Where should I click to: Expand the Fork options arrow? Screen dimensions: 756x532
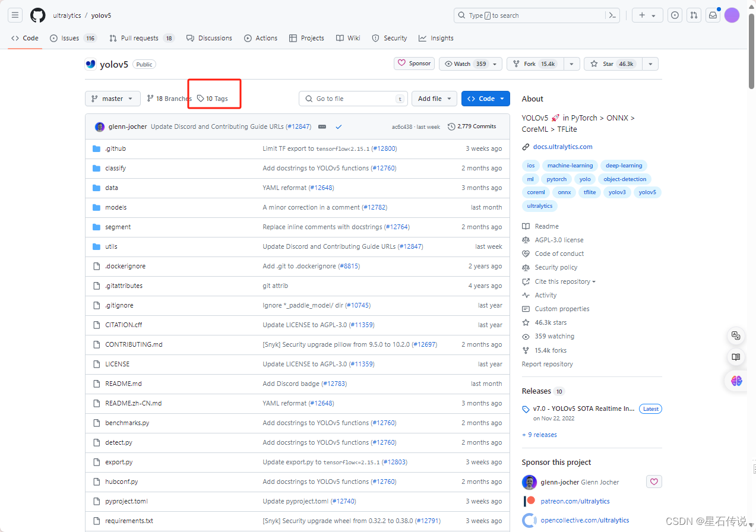click(571, 64)
